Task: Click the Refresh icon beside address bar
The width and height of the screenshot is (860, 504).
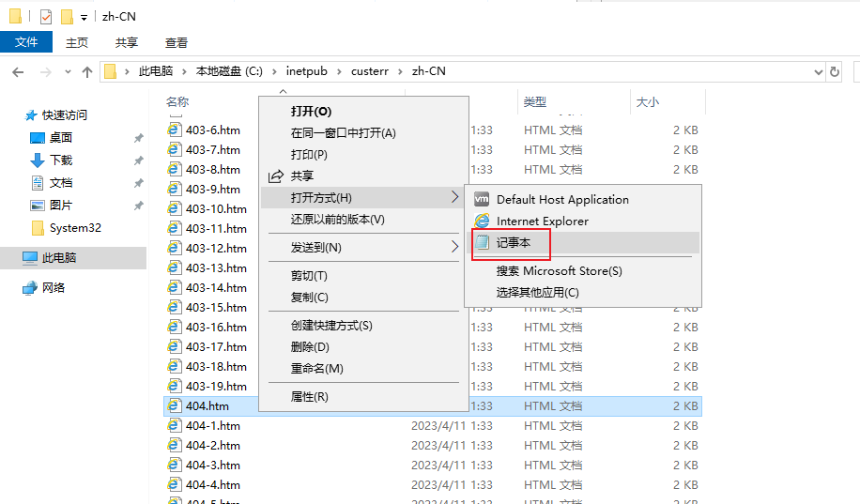Action: click(x=835, y=72)
